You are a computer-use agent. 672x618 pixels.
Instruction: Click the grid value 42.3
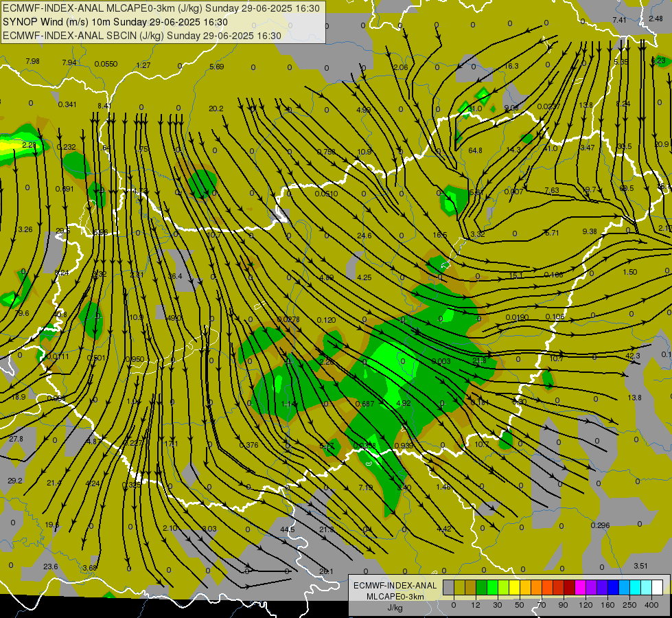point(633,356)
